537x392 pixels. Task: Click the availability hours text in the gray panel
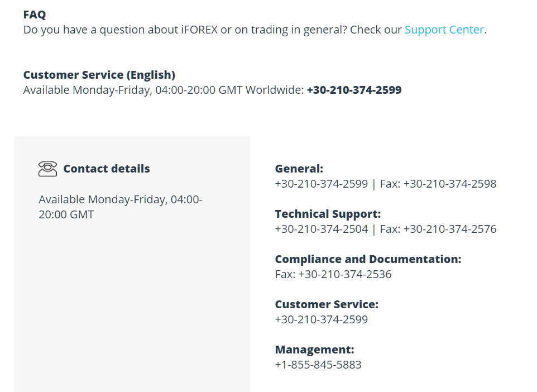pos(121,207)
